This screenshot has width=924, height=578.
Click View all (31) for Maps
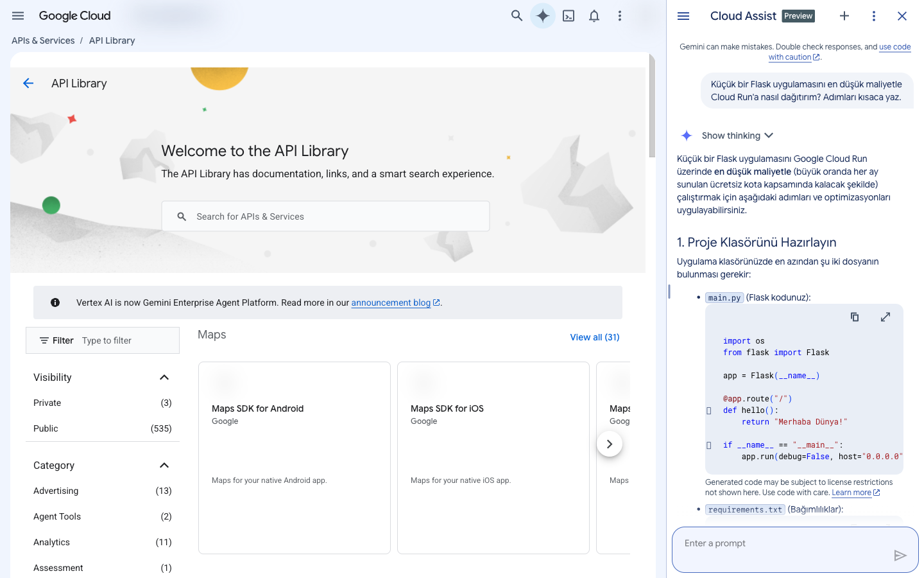pos(595,337)
